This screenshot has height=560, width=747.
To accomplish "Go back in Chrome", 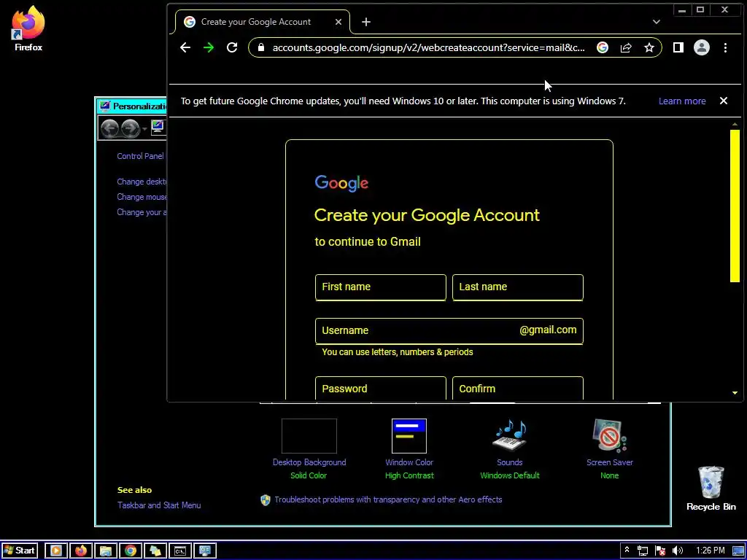I will (185, 47).
